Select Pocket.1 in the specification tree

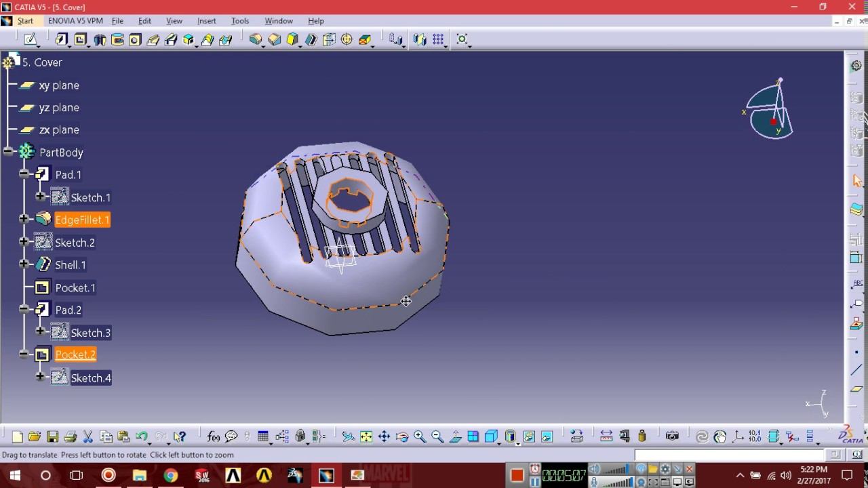75,288
